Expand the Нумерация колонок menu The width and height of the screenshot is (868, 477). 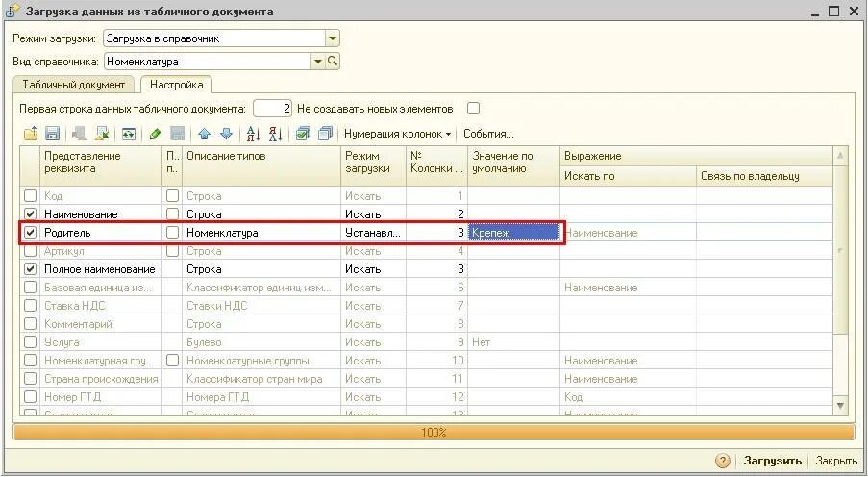[x=397, y=134]
